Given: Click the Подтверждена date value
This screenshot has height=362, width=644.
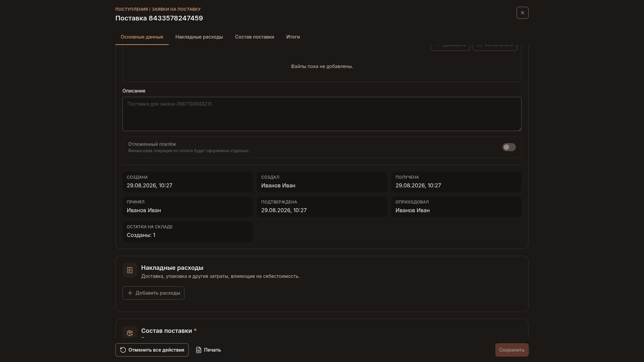Looking at the screenshot, I should 284,210.
